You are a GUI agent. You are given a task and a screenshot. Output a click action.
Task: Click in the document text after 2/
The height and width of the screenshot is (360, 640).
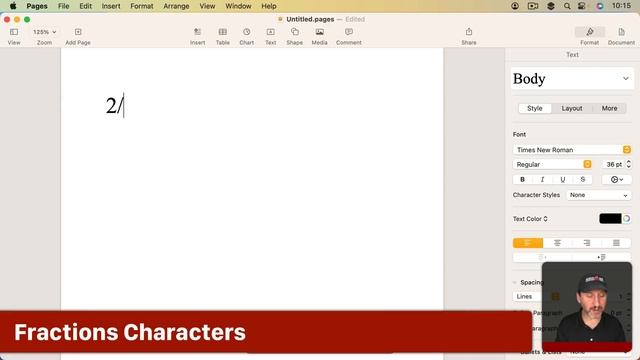point(124,106)
